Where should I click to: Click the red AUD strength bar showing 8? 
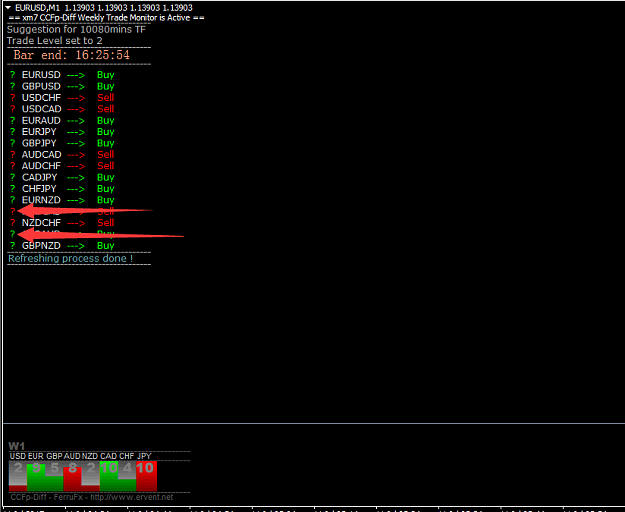tap(72, 479)
